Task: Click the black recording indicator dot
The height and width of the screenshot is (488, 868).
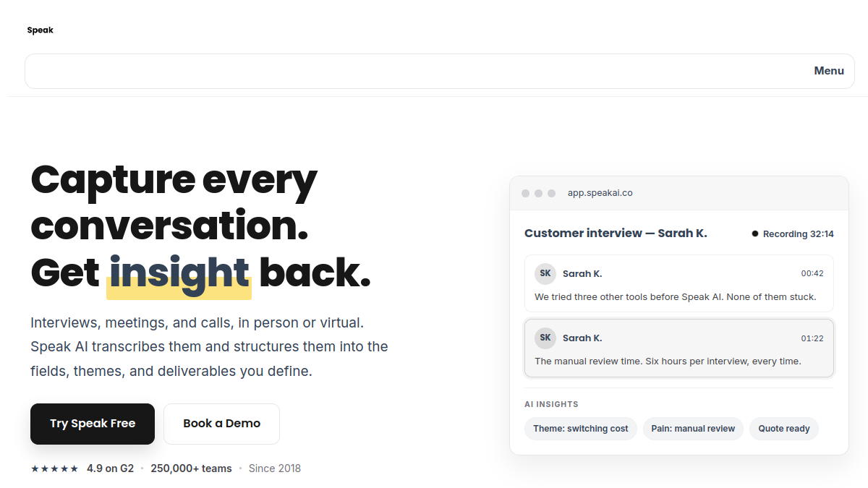Action: (755, 234)
